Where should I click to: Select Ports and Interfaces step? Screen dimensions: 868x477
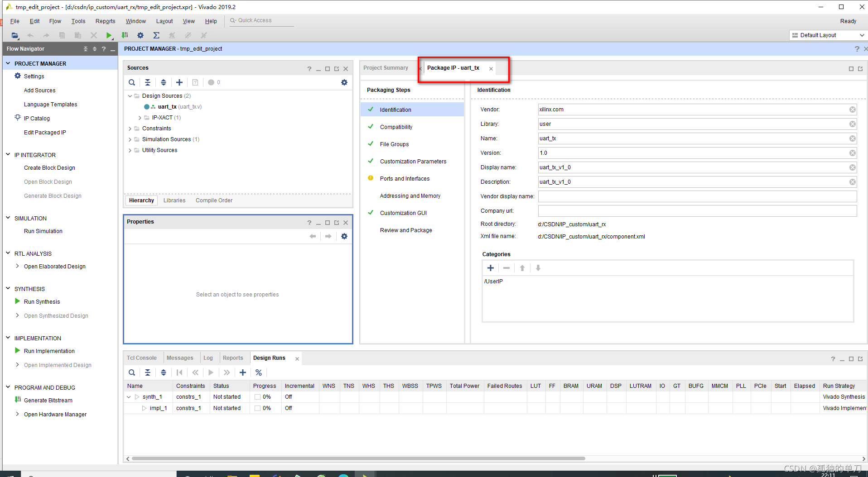405,179
